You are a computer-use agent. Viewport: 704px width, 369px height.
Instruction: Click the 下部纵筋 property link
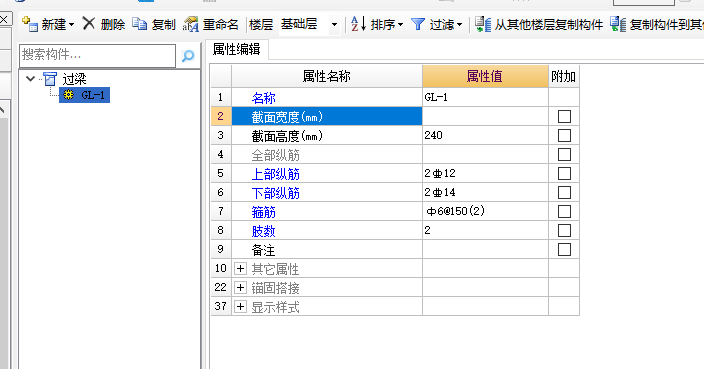[275, 193]
